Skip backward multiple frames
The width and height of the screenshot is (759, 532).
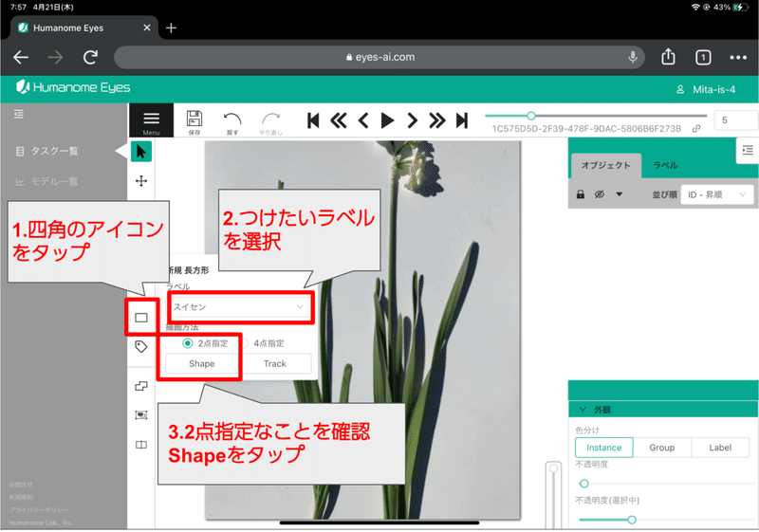[339, 120]
